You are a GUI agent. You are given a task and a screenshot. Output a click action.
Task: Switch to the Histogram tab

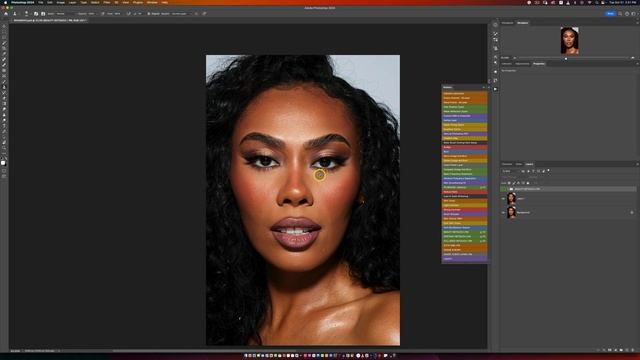tap(507, 23)
